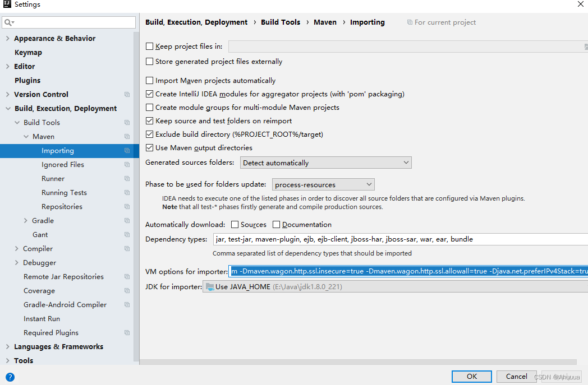Click project-level icon next to Gant
Screen dimensions: 588x385
click(x=127, y=234)
